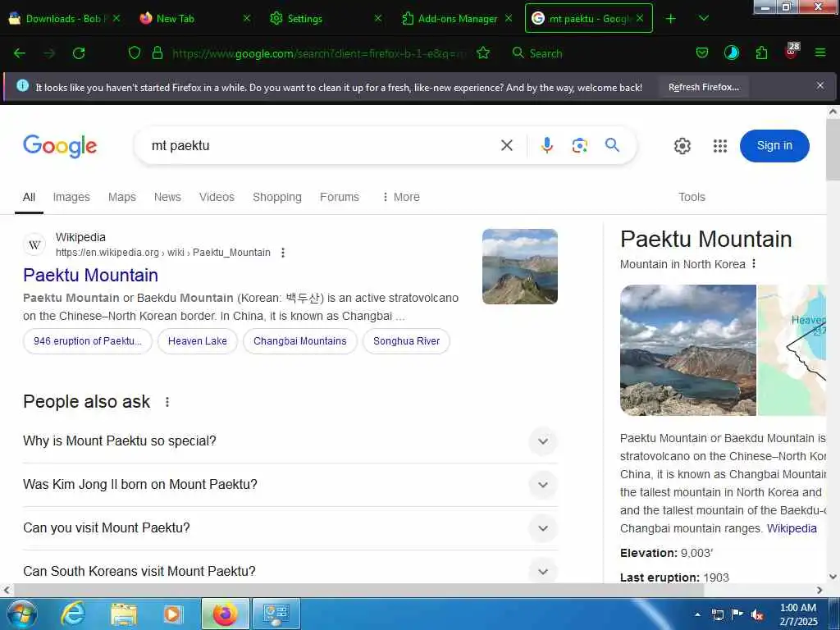The image size is (840, 630).
Task: Switch to Downloads tab
Action: pos(64,19)
